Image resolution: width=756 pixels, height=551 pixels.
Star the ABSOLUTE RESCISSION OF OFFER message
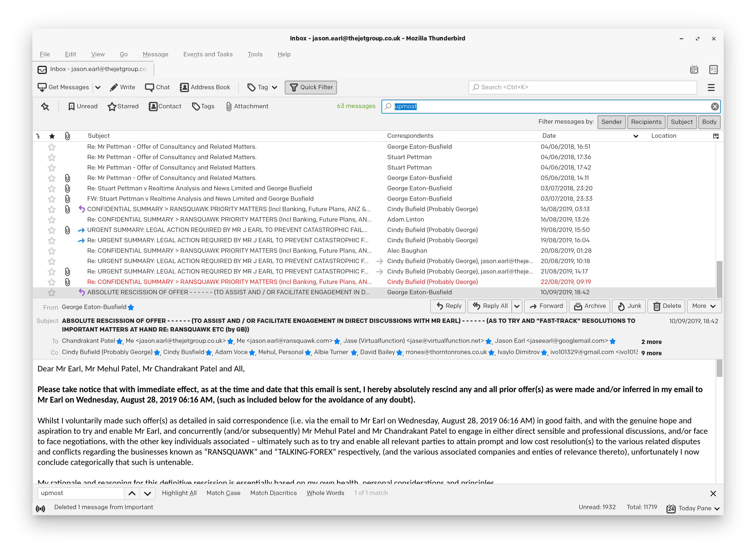[51, 292]
